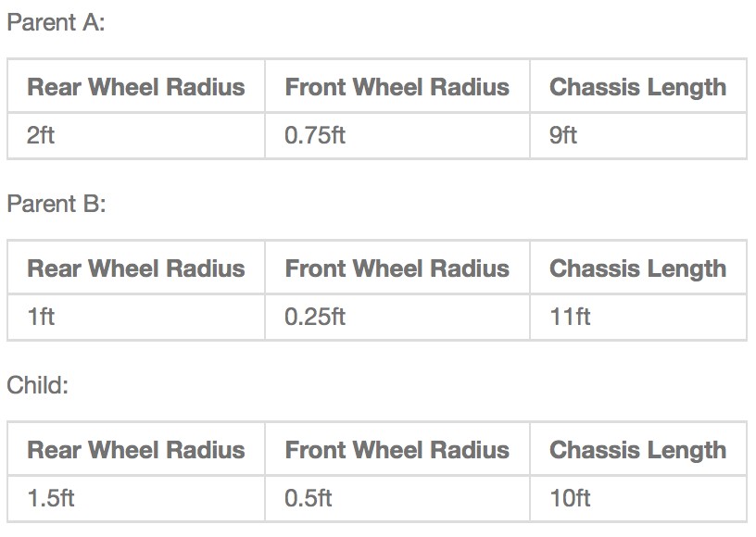Click the 0.5ft cell in Child table
The width and height of the screenshot is (756, 537).
[309, 498]
